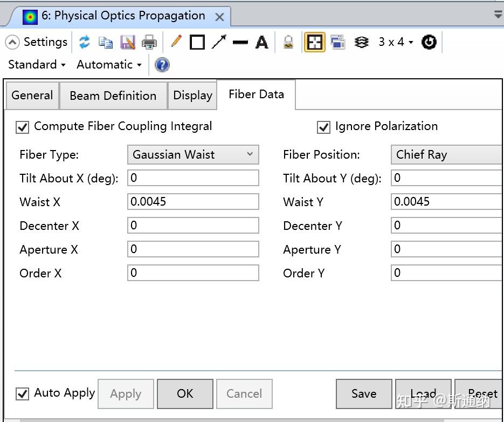Select the text annotation tool
Viewport: 504px width, 422px height.
(262, 42)
